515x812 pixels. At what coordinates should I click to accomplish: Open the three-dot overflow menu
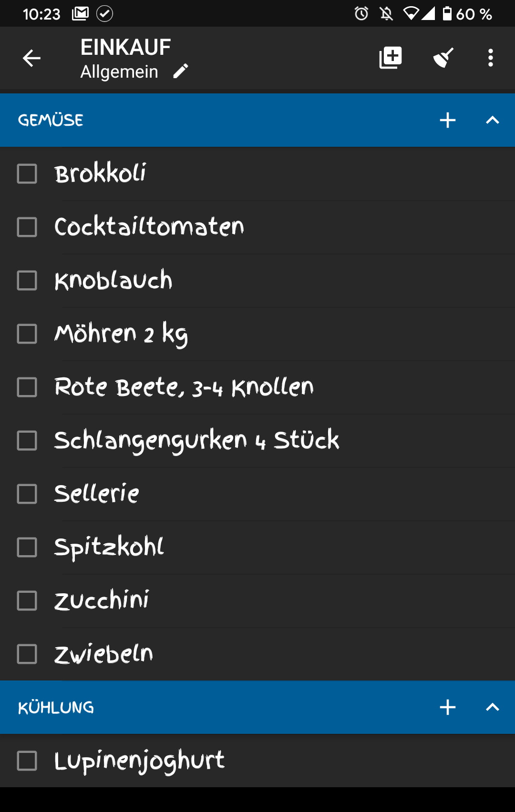click(490, 58)
